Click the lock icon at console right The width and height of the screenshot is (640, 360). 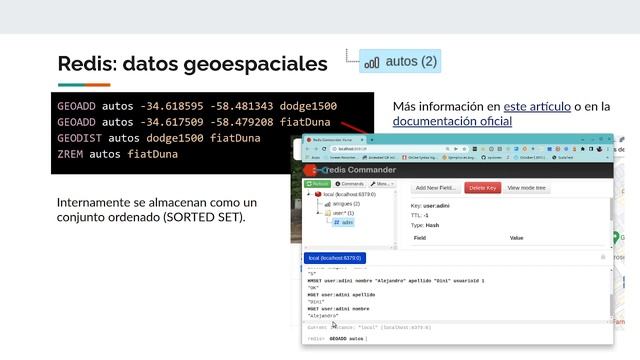603,257
